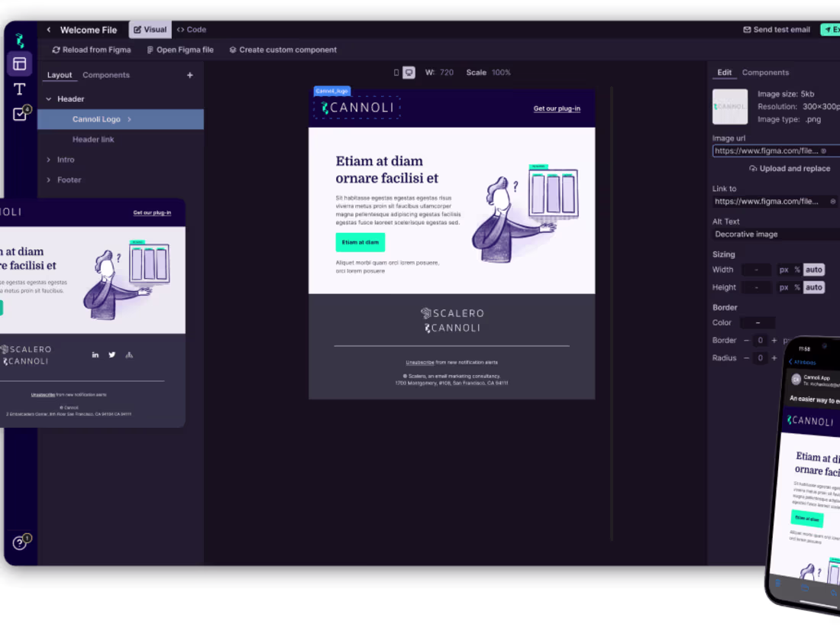Click the Scale value 100%
Image resolution: width=840 pixels, height=631 pixels.
501,73
